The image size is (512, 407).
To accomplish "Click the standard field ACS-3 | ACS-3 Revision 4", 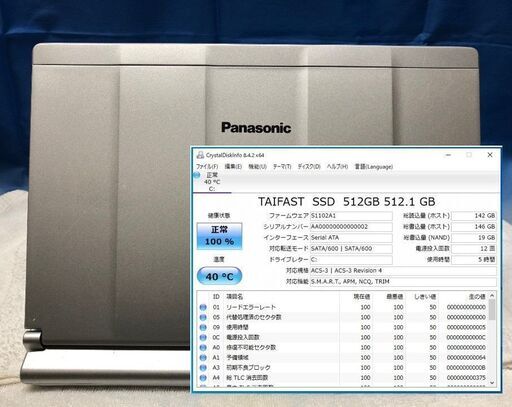I will coord(403,270).
